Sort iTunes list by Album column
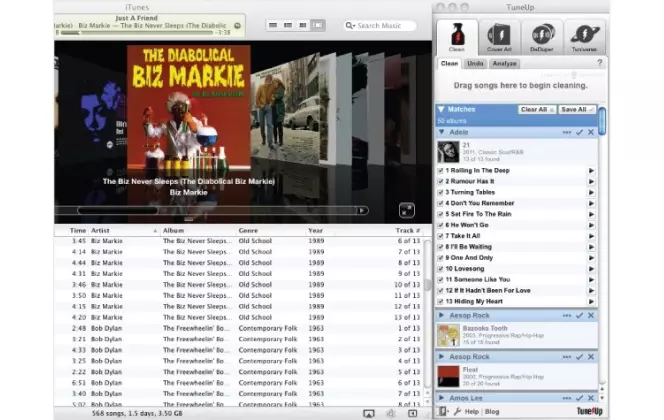Image resolution: width=664 pixels, height=420 pixels. [198, 231]
